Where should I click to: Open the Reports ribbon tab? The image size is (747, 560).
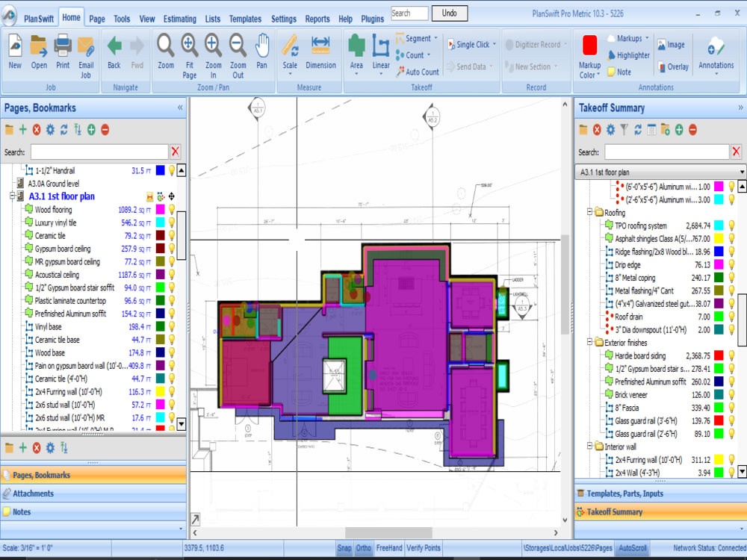point(317,19)
